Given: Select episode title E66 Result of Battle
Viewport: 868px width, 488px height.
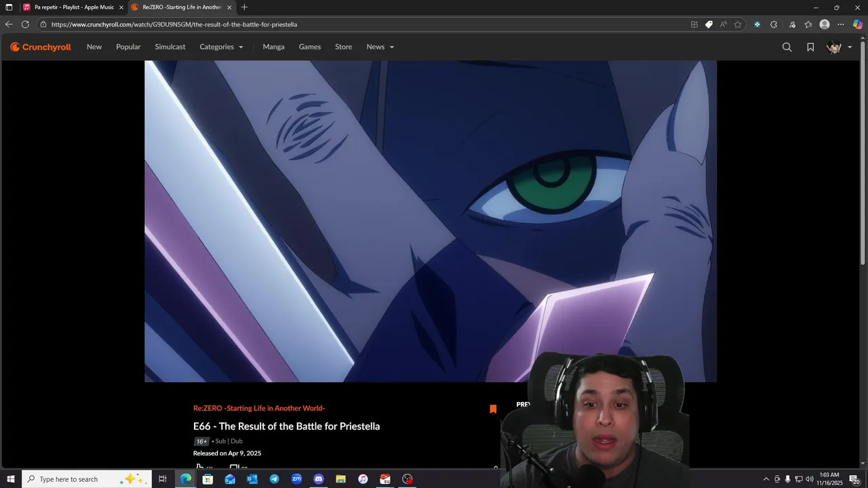Looking at the screenshot, I should coord(286,426).
